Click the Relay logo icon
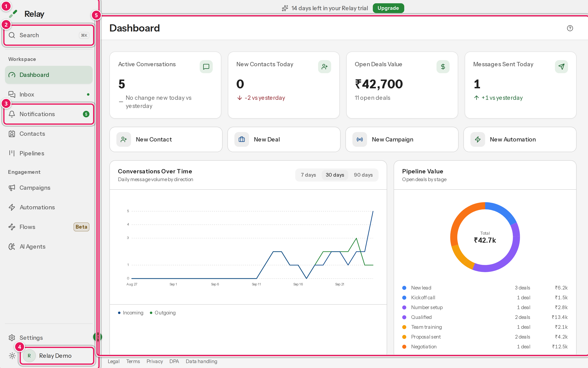The image size is (588, 368). click(13, 14)
